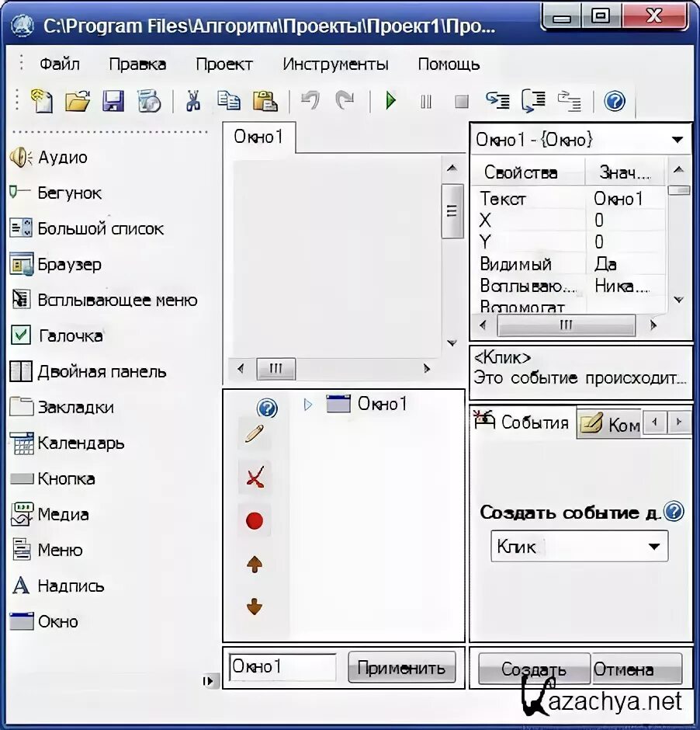Select the Бегунок slider component

pyautogui.click(x=55, y=193)
